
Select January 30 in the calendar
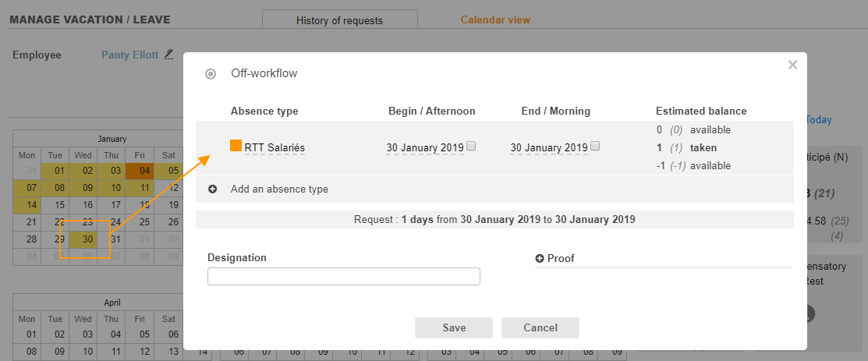[x=88, y=239]
